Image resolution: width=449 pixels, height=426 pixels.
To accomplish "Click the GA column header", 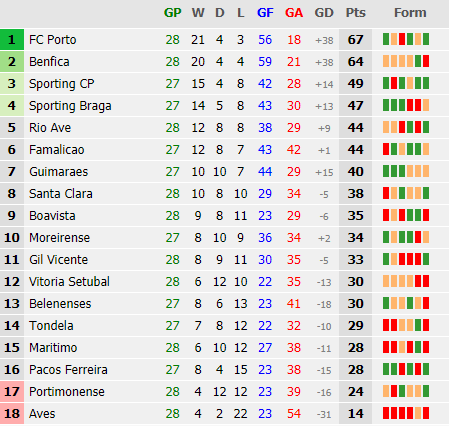I will coord(294,13).
